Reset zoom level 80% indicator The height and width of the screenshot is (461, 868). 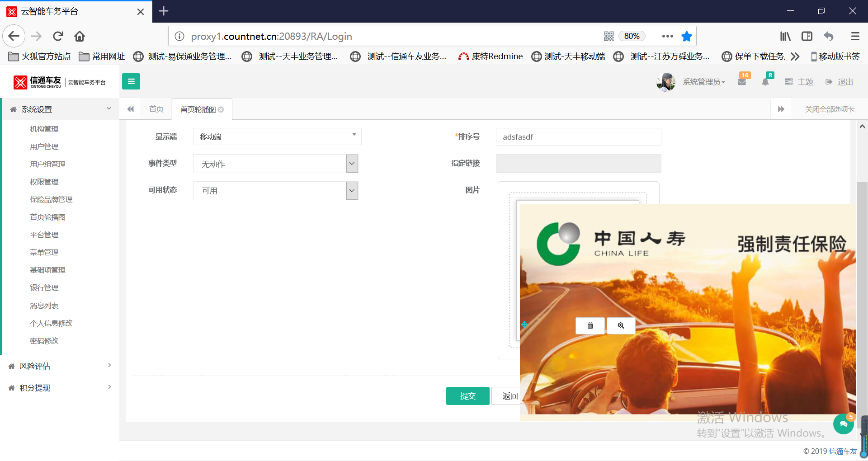click(632, 36)
